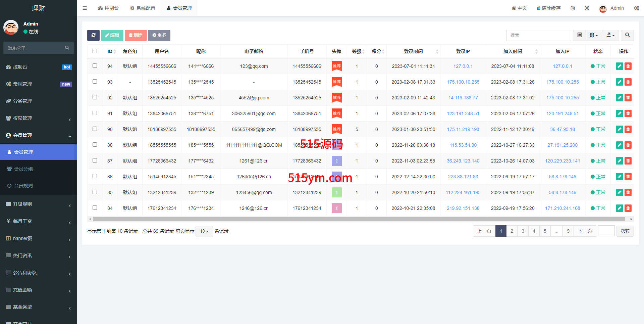The image size is (644, 324).
Task: Click red delete icon for ID 93
Action: click(628, 82)
